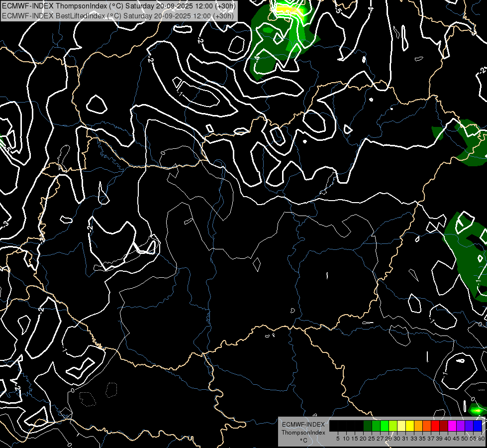Click the bright green spot at bottom-right edge
This screenshot has height=448, width=487.
(x=477, y=410)
